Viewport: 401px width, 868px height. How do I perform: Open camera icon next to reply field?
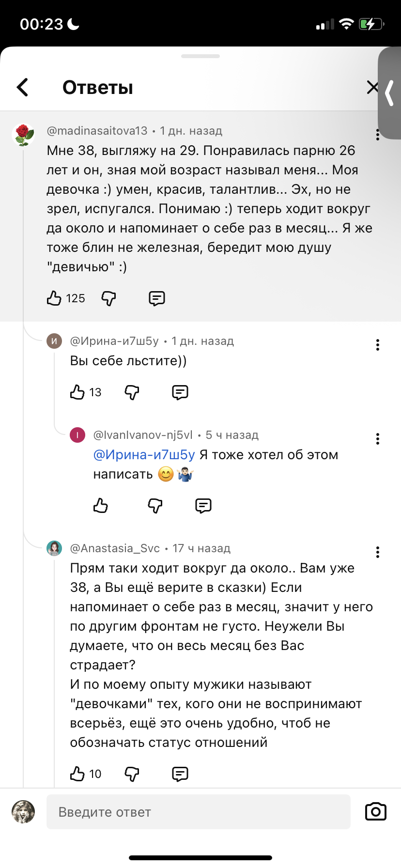tap(375, 812)
